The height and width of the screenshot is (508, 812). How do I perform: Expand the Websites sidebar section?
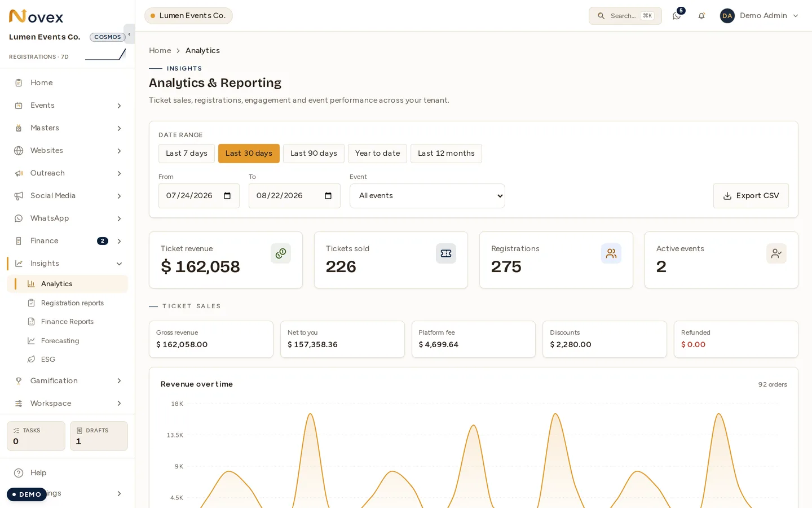tap(68, 151)
